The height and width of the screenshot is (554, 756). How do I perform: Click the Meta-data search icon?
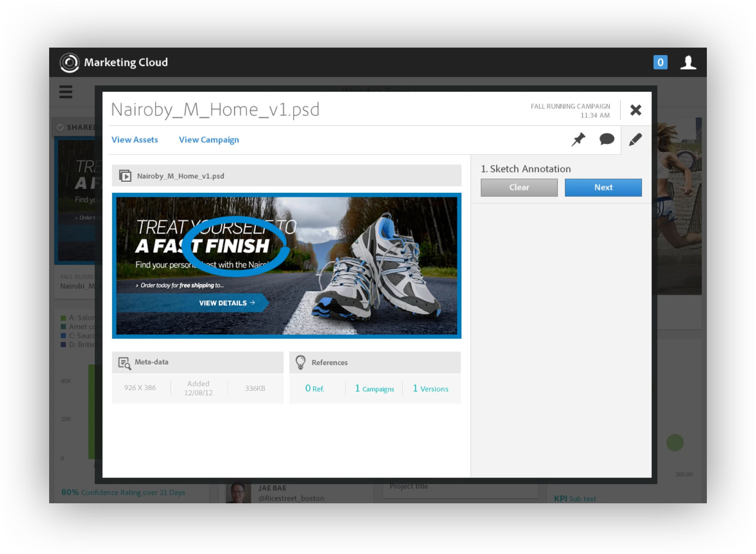[x=124, y=363]
